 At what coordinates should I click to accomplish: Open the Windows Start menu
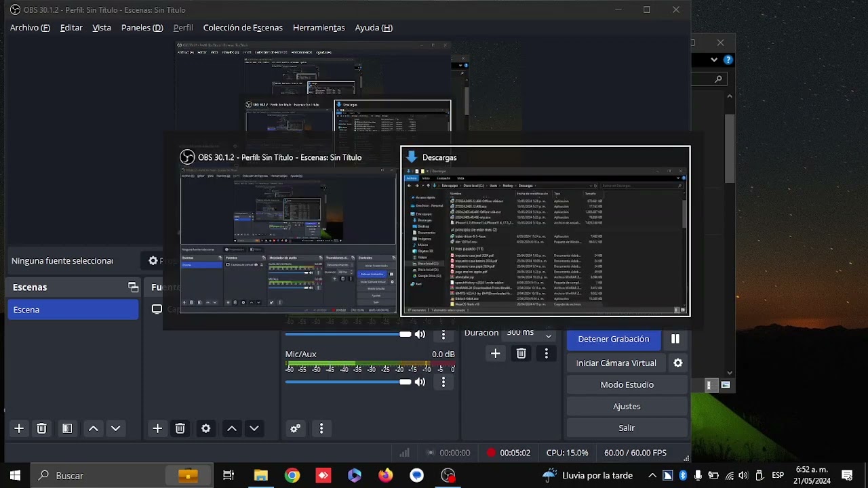(15, 476)
